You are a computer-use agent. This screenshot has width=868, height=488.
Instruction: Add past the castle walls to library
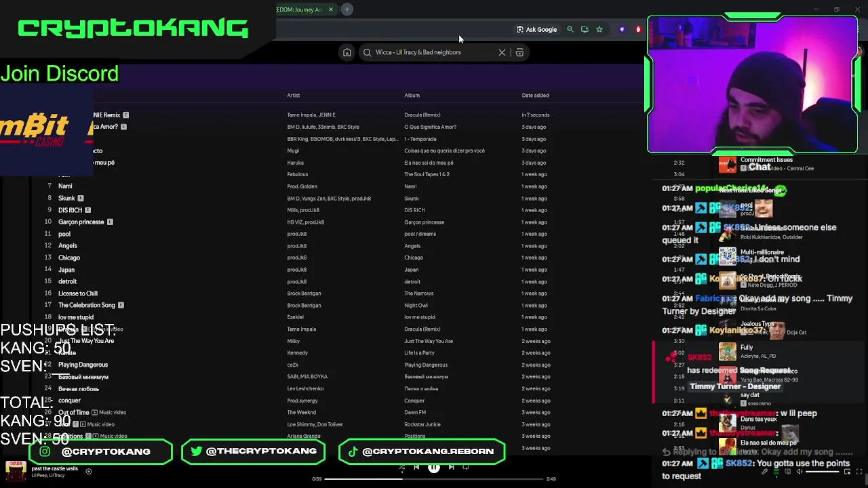(88, 471)
